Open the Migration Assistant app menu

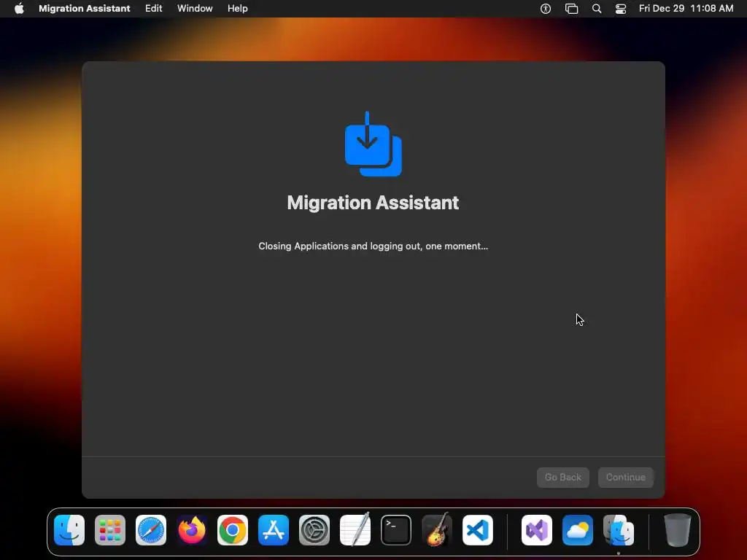click(x=85, y=9)
